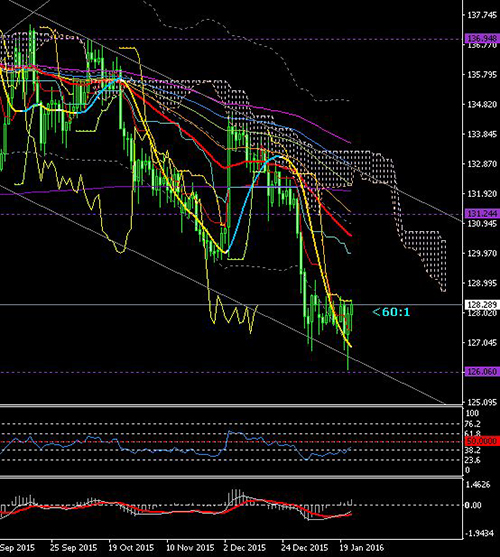Click the 0.00 MACD zero-line label
The image size is (500, 557).
[x=474, y=505]
